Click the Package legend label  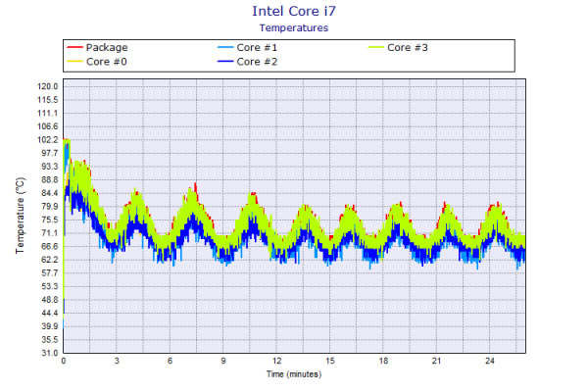click(107, 48)
